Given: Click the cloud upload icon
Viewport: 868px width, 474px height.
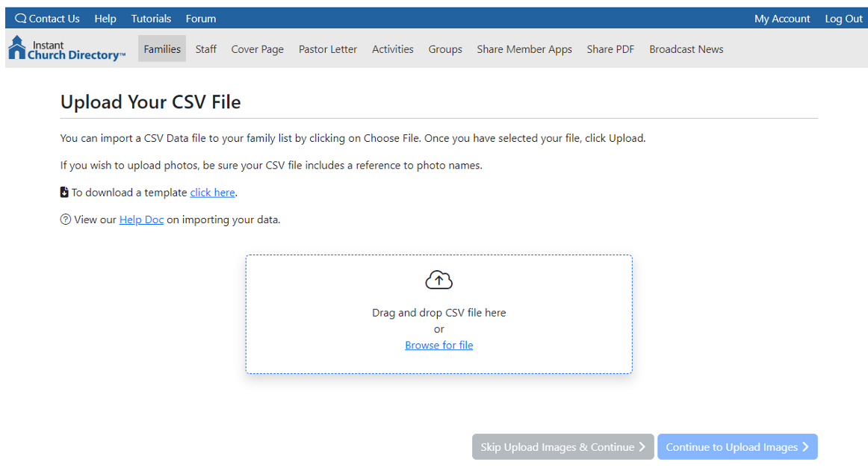Looking at the screenshot, I should [439, 280].
